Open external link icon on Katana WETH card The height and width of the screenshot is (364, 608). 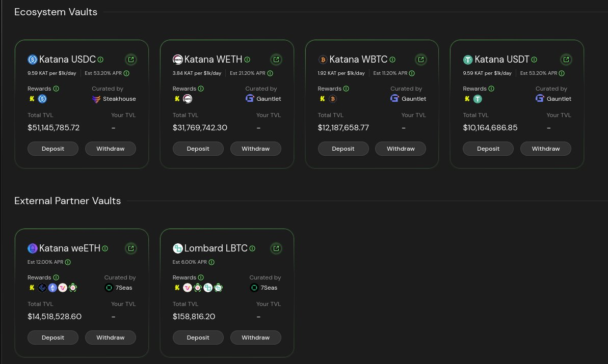click(276, 60)
